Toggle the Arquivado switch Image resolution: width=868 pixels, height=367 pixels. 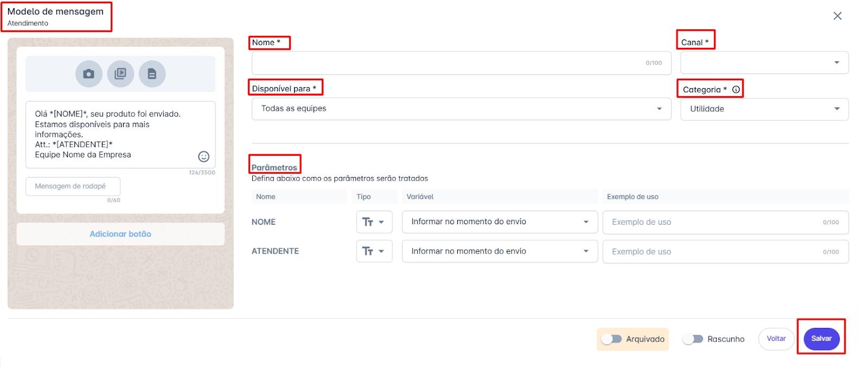611,339
